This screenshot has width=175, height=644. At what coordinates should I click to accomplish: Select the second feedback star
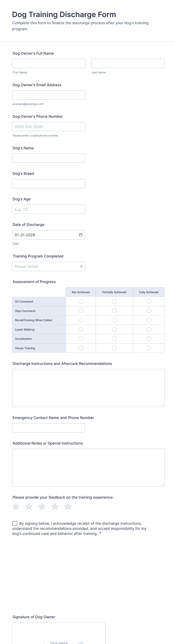29,507
